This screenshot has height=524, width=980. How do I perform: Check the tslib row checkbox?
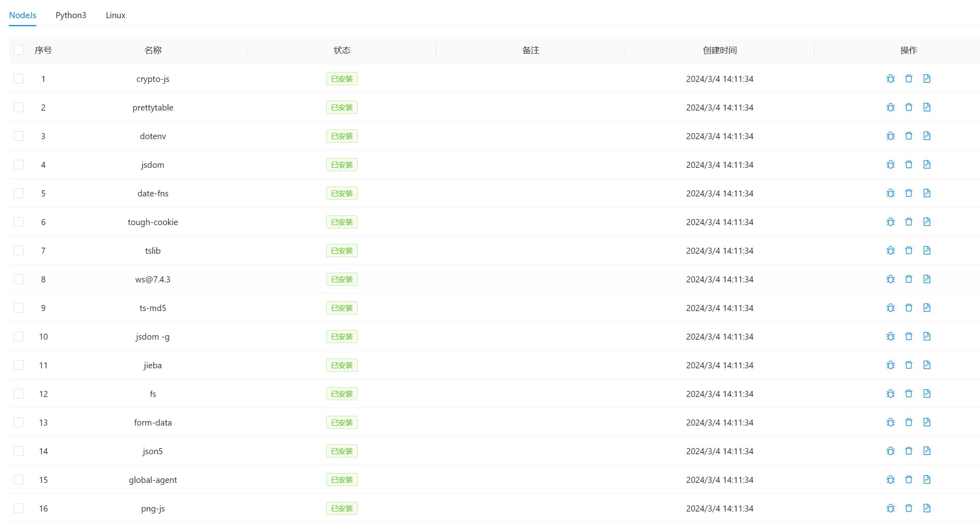[19, 251]
